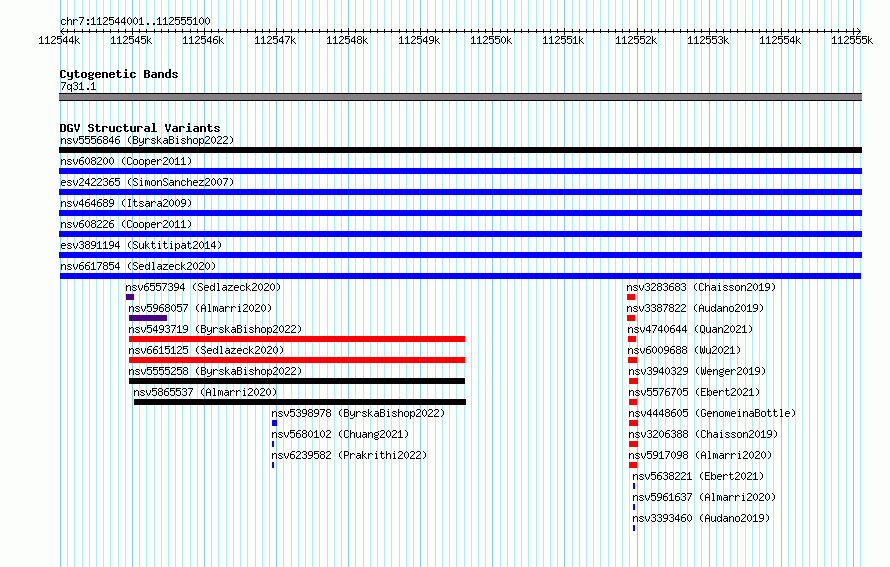Open nsv6239582 (Prakrithi2022) label
This screenshot has width=890, height=567.
pos(349,455)
